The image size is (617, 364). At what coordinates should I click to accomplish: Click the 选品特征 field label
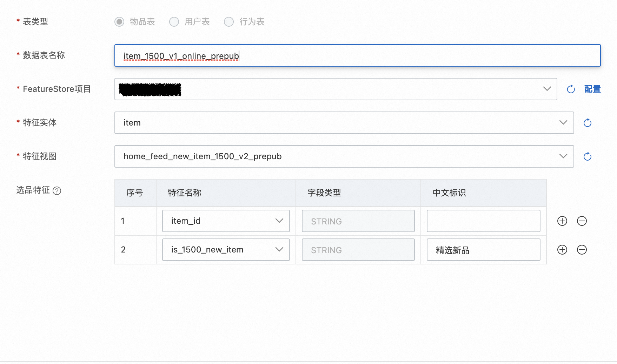33,190
